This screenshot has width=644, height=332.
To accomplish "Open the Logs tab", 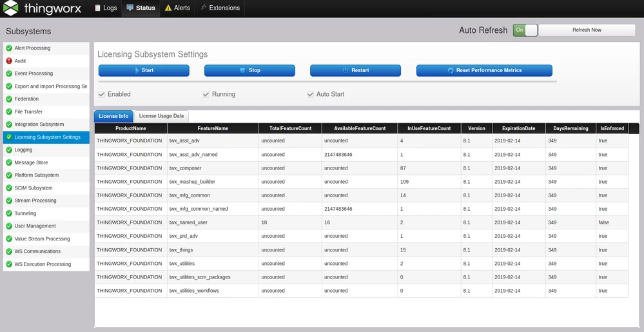I will pos(106,8).
